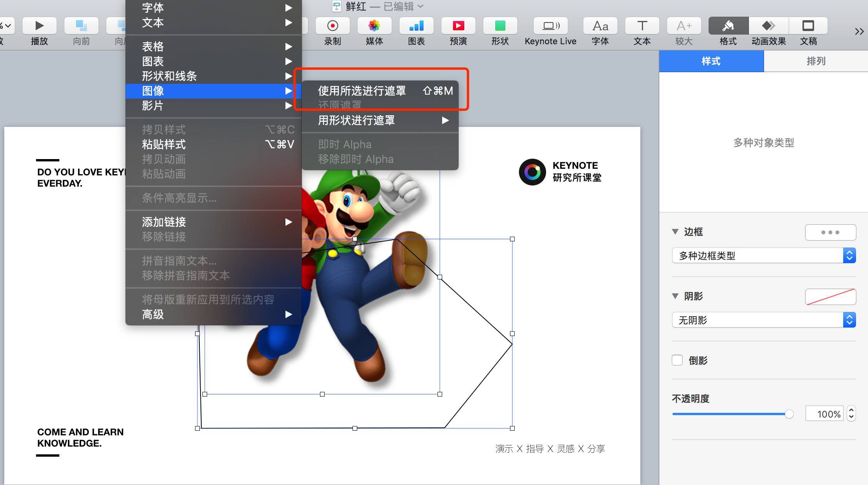
Task: Click the Text box (文本) T icon
Action: click(642, 26)
